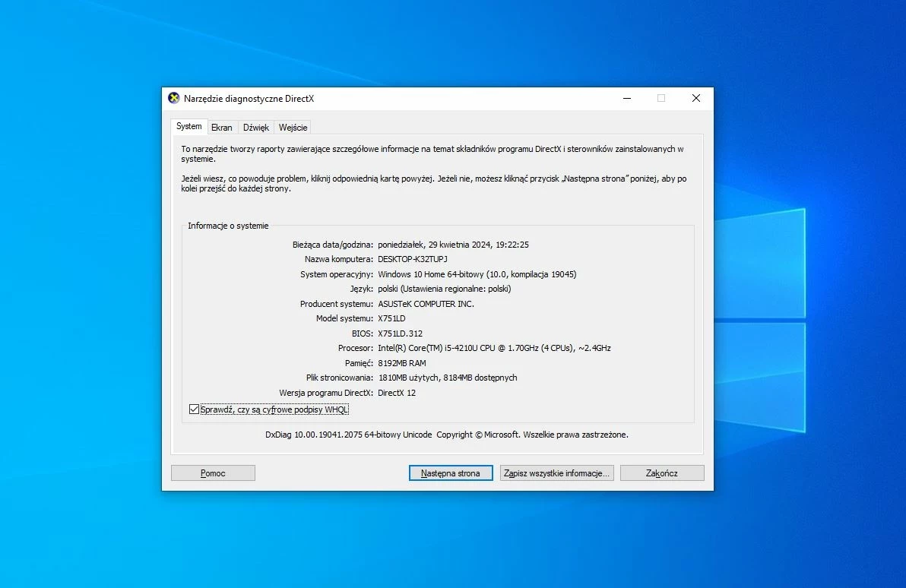Click the language value polski

(x=445, y=289)
